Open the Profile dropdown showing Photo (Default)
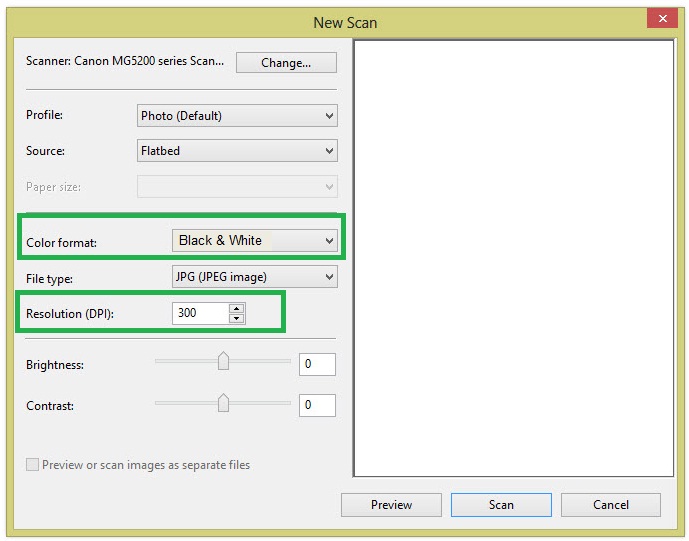 coord(237,116)
